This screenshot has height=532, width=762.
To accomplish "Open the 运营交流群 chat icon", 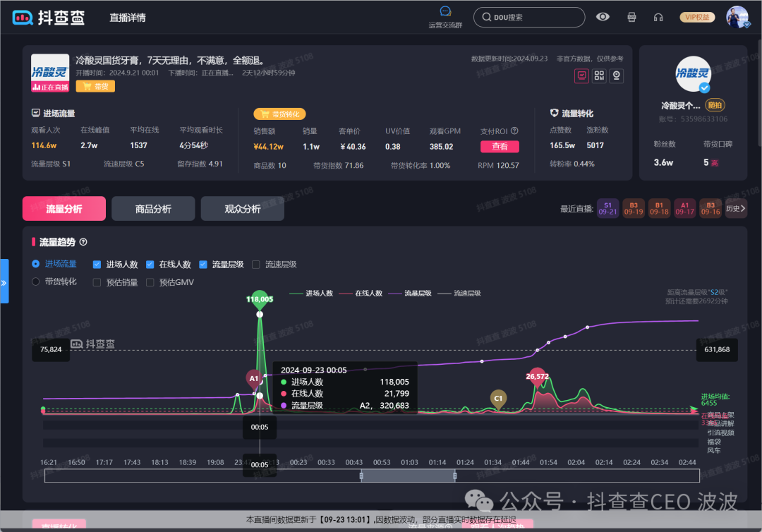I will (x=446, y=12).
